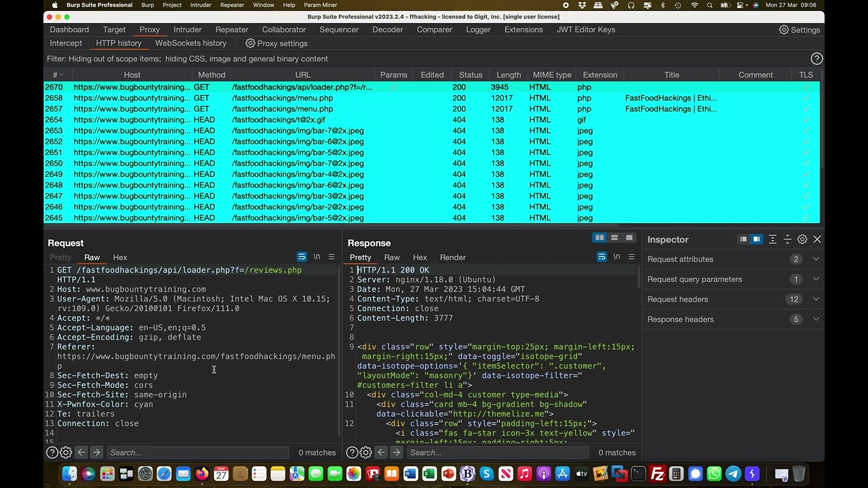Image resolution: width=868 pixels, height=488 pixels.
Task: Open Finder from the Dock
Action: click(69, 474)
